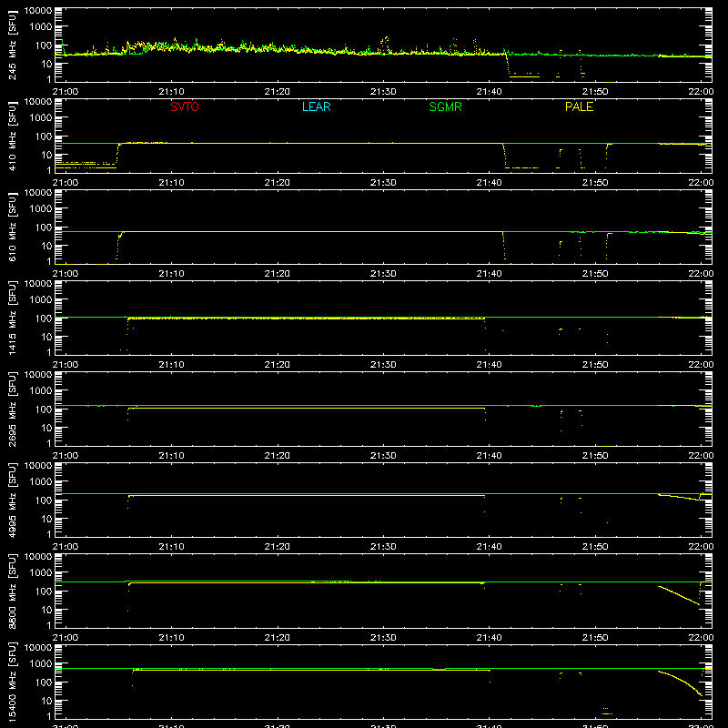This screenshot has width=728, height=728.
Task: Click the 1000 y-tick of the 2695 MHz panel
Action: (41, 391)
